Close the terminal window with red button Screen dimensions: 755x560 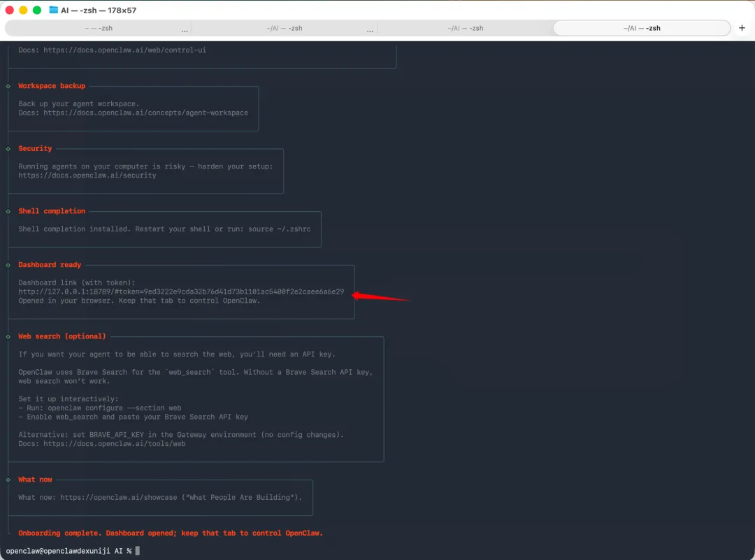(x=9, y=10)
